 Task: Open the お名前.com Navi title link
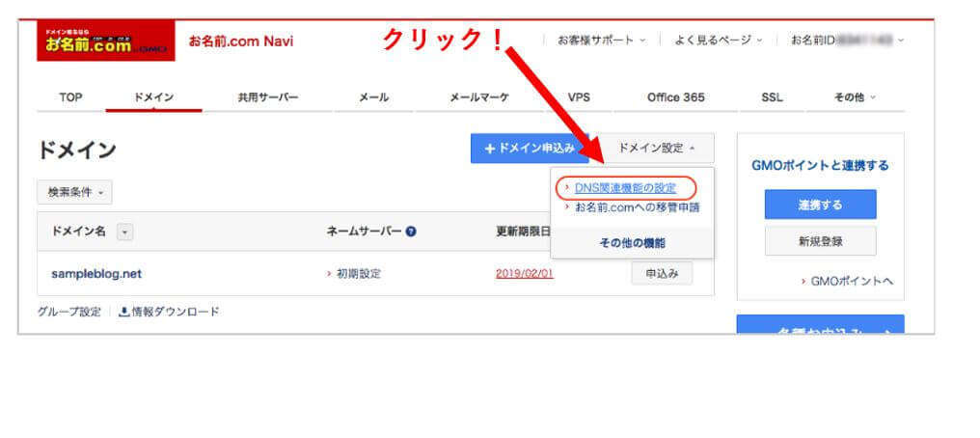[x=240, y=41]
